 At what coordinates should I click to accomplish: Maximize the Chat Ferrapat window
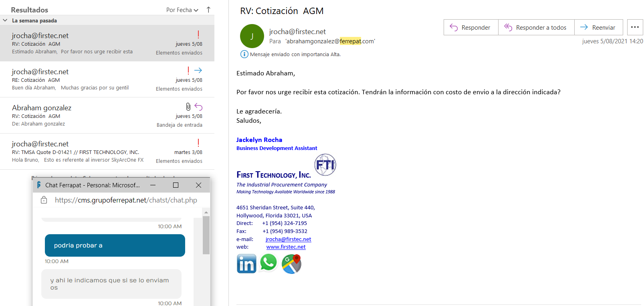(x=176, y=185)
